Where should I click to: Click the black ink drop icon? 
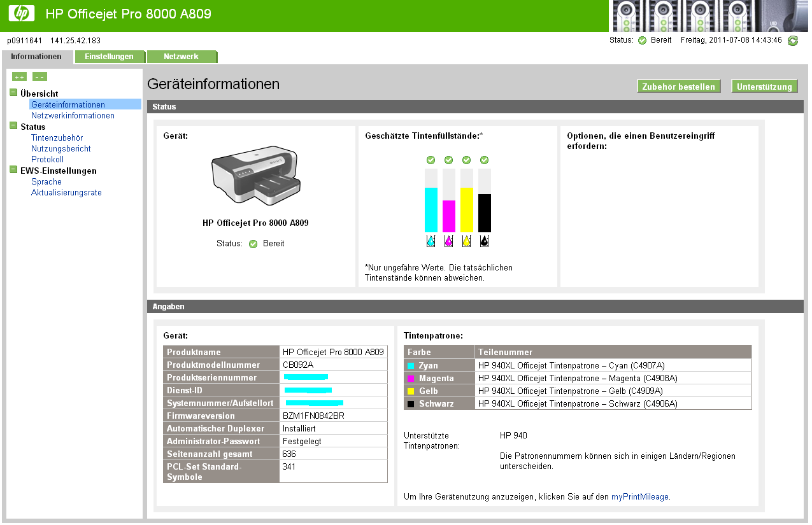click(485, 241)
